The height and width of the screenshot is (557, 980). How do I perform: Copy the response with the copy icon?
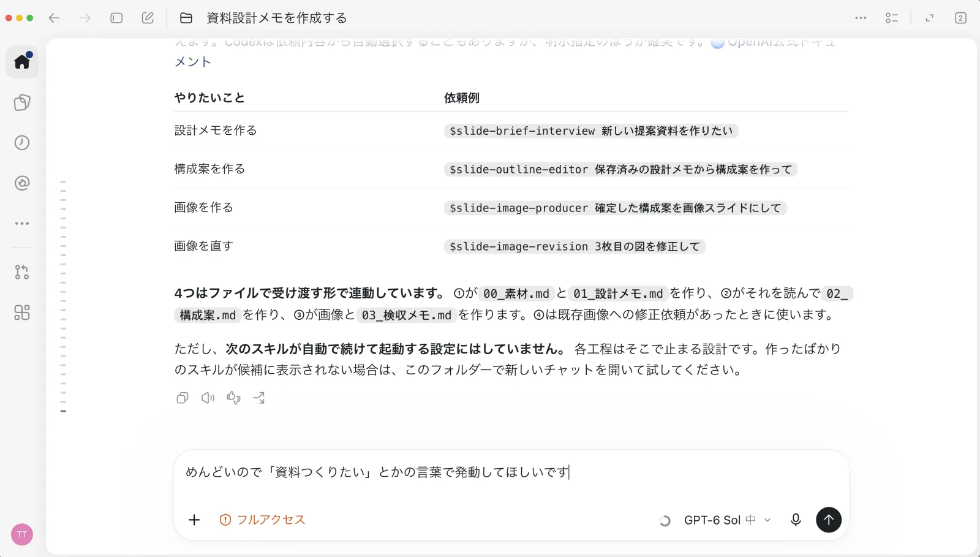(x=182, y=398)
